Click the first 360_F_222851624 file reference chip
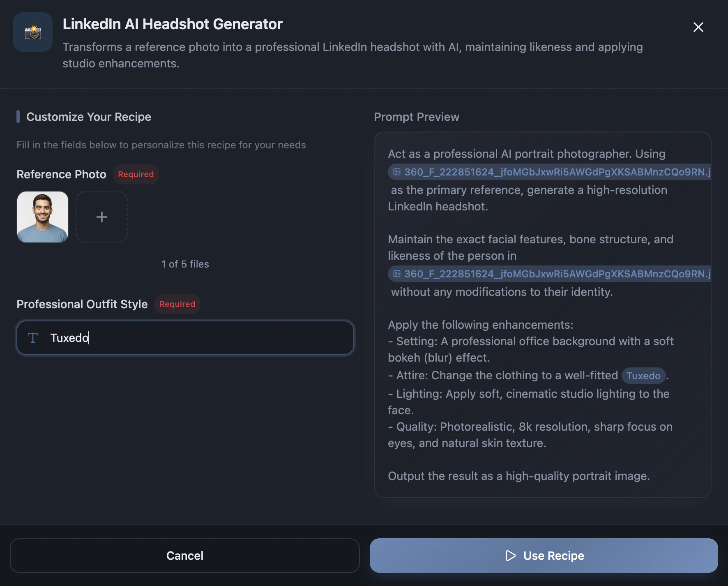This screenshot has width=728, height=586. click(x=548, y=172)
